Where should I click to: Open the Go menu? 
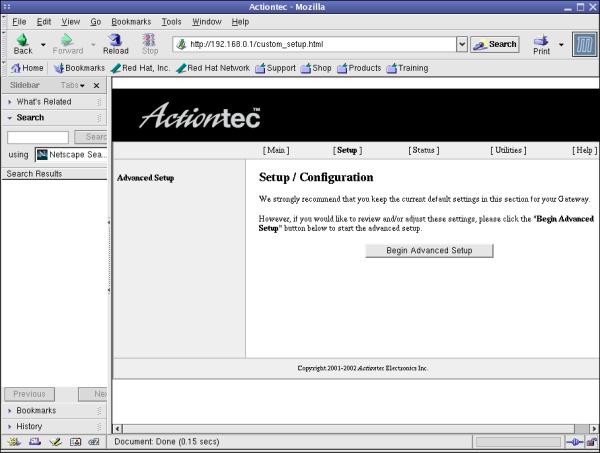[96, 22]
